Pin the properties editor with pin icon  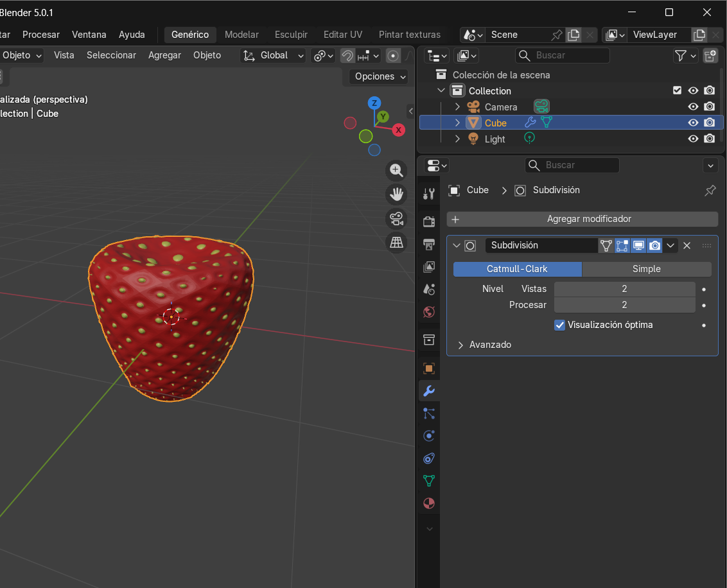(x=710, y=191)
